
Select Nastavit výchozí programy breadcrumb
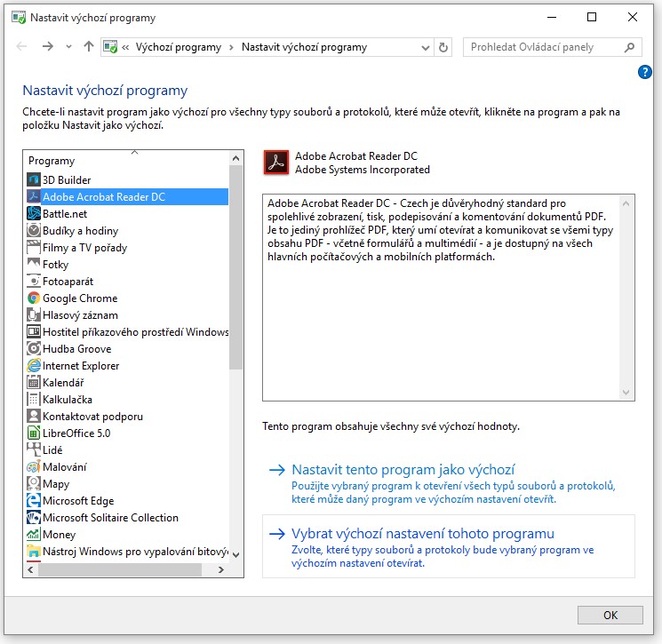pyautogui.click(x=304, y=47)
